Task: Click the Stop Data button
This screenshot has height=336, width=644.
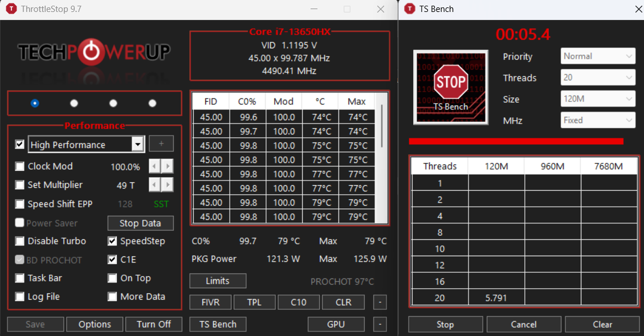Action: pos(140,223)
